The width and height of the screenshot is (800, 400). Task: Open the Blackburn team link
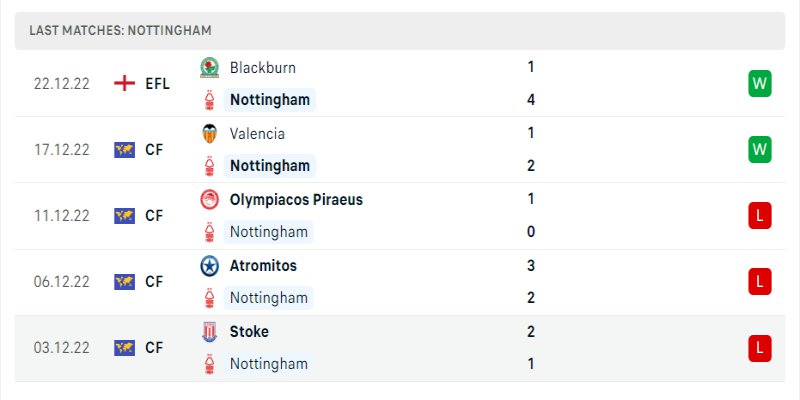click(262, 68)
